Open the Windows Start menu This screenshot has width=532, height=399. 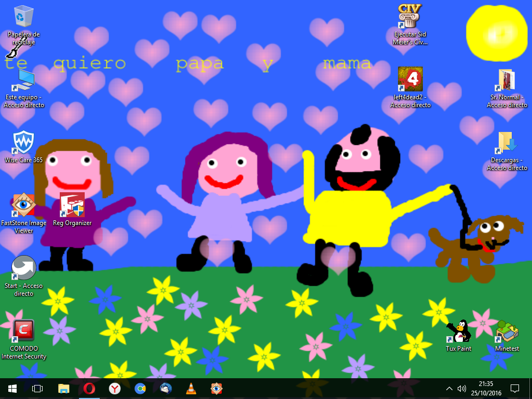[12, 389]
